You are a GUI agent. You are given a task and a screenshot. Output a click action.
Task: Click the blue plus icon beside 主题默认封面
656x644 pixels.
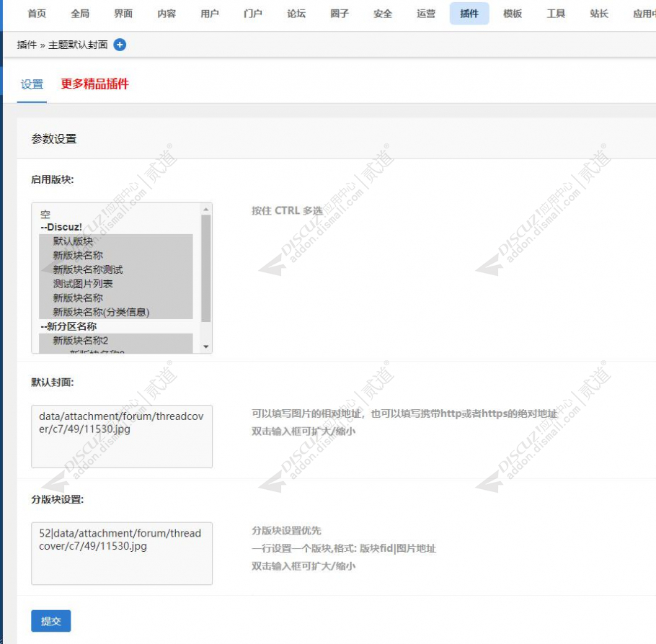click(x=120, y=45)
